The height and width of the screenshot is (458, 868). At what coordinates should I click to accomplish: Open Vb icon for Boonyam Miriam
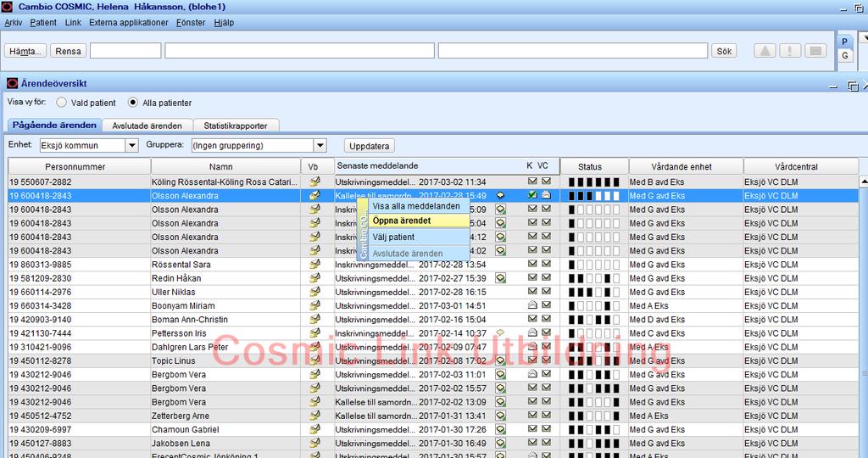coord(314,305)
